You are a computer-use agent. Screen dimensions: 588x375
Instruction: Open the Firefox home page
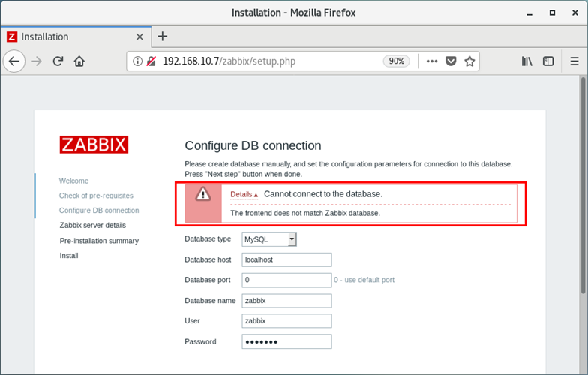click(79, 61)
